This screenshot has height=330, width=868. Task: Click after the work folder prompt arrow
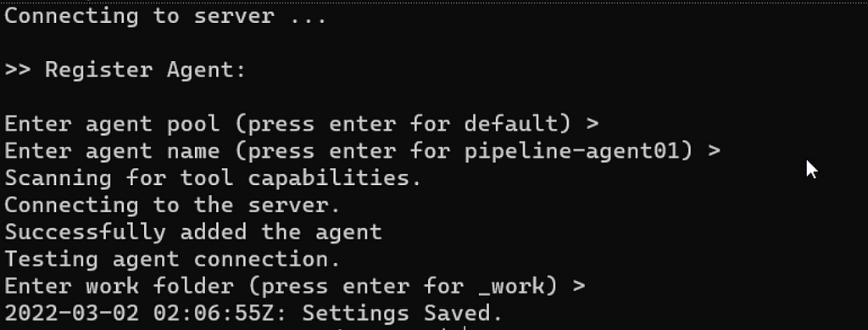[x=593, y=286]
